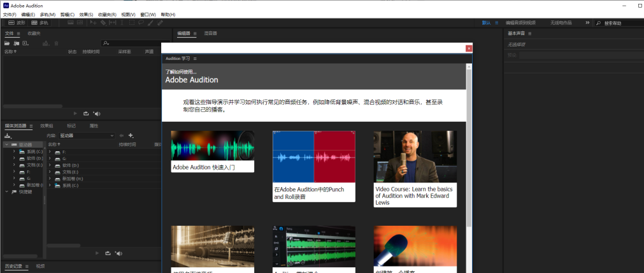
Task: Switch to the 混音器 tab
Action: [210, 33]
